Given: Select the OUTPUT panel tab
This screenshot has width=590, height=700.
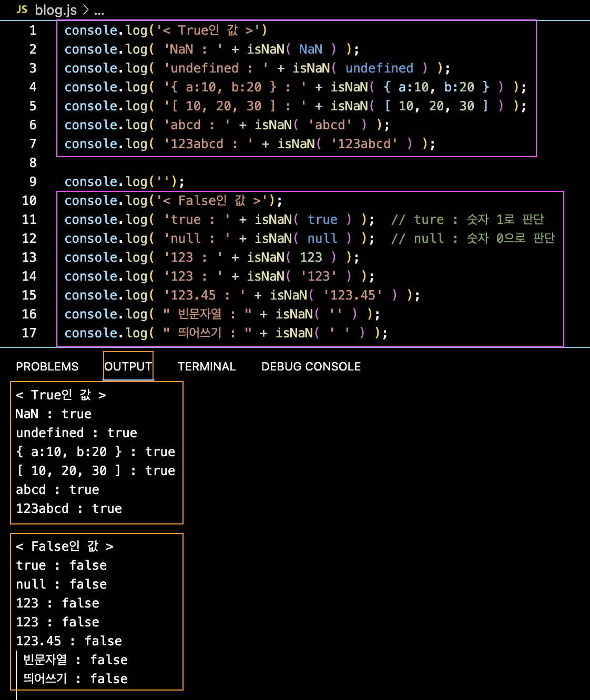Looking at the screenshot, I should [x=128, y=366].
